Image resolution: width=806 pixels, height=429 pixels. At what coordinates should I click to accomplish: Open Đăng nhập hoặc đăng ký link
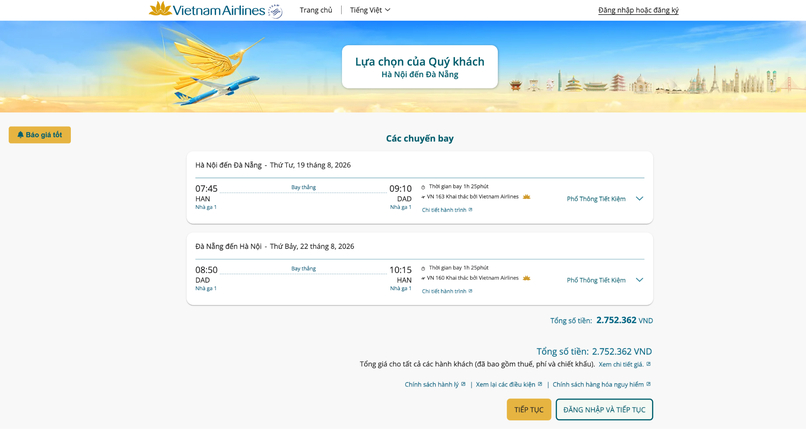[638, 10]
